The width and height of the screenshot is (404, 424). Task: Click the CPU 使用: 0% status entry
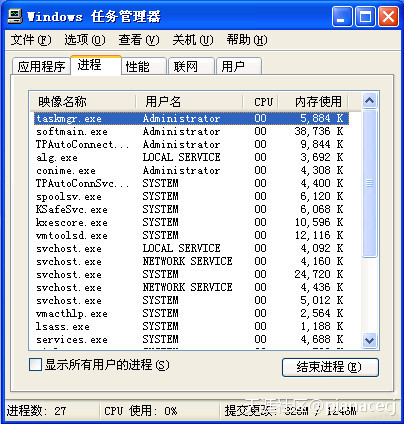pyautogui.click(x=141, y=411)
